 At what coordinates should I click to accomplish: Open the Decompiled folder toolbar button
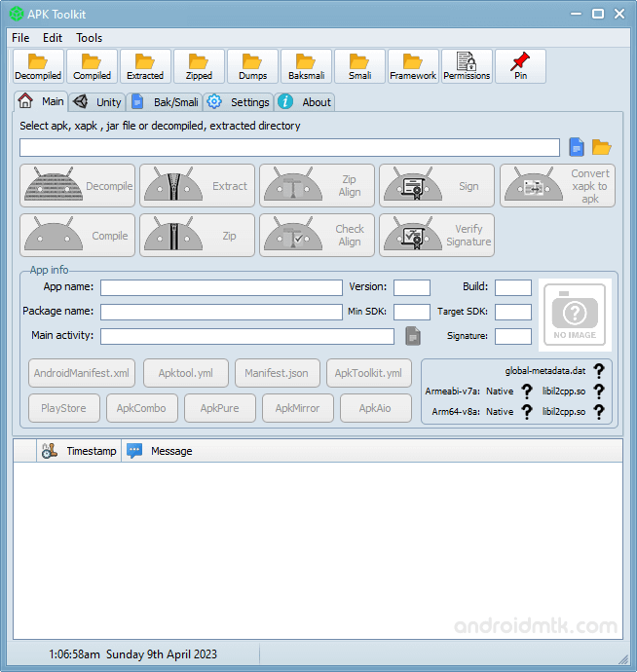[x=38, y=66]
